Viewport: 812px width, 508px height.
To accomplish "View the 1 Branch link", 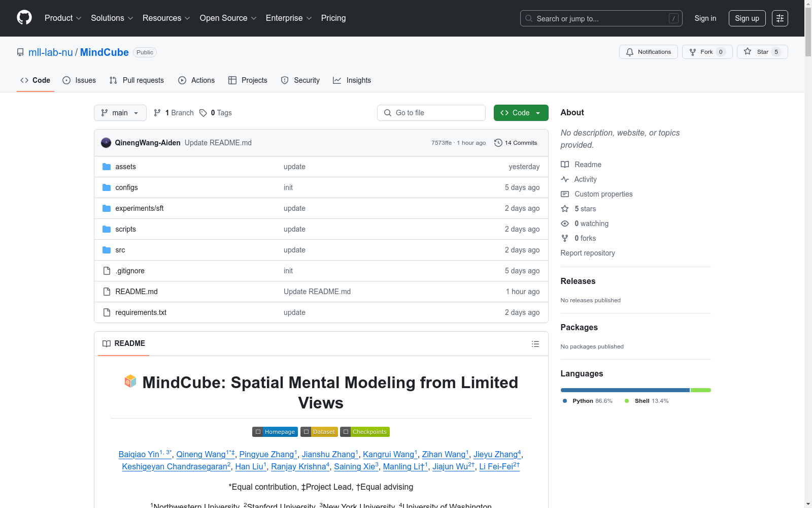I will tap(174, 113).
